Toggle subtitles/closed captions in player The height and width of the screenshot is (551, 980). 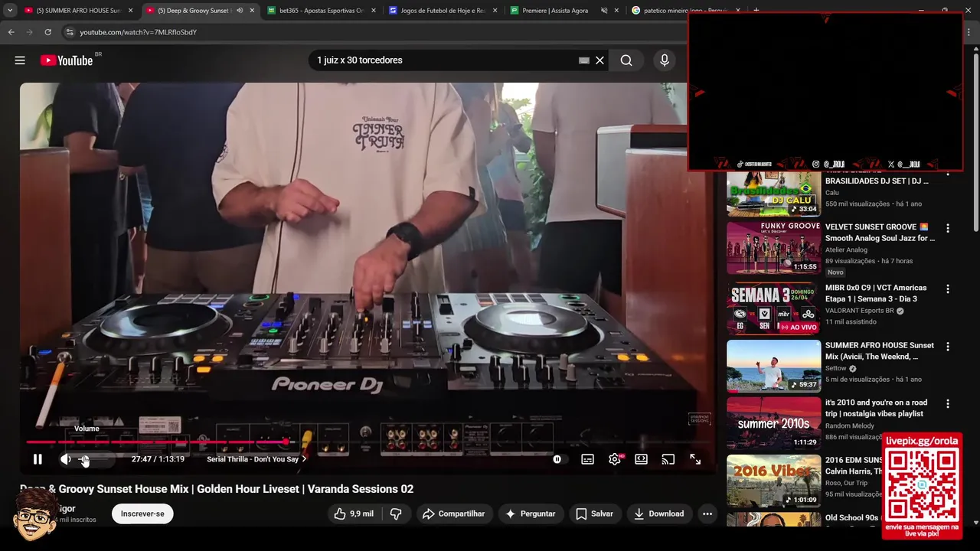[587, 459]
